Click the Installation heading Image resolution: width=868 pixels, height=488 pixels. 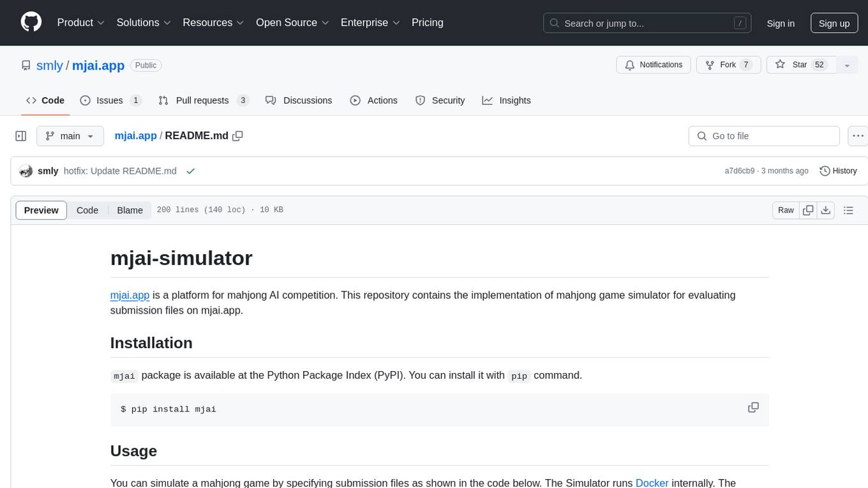[x=151, y=343]
